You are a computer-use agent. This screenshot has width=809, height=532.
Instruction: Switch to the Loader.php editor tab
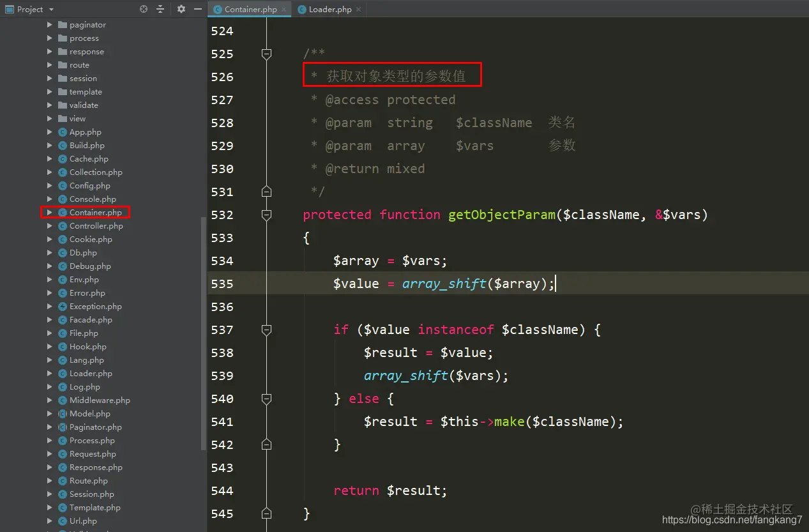[x=330, y=10]
